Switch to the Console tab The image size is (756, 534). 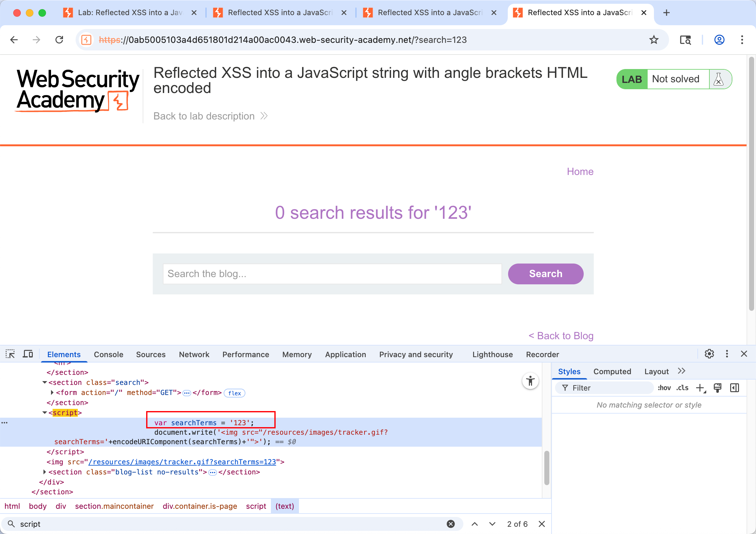(109, 354)
